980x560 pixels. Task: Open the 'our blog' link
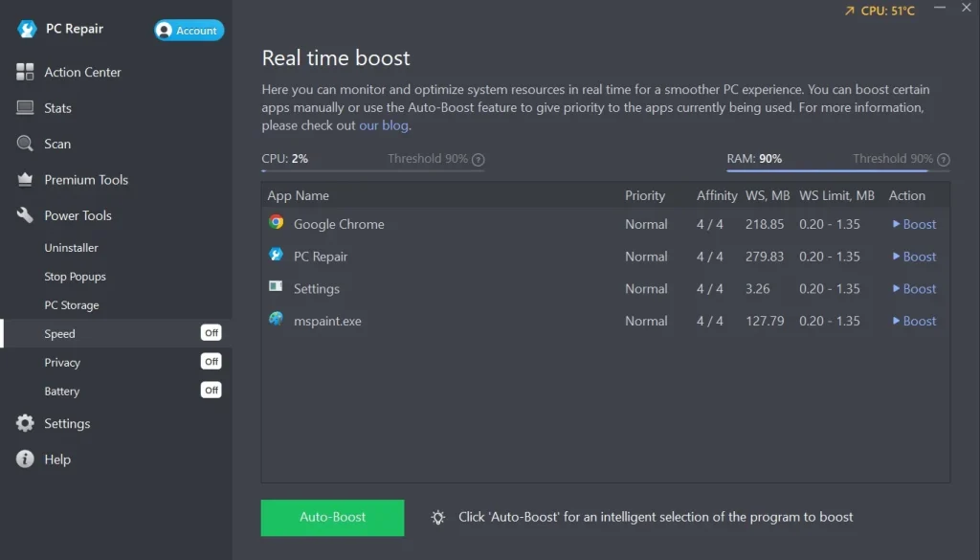coord(383,125)
